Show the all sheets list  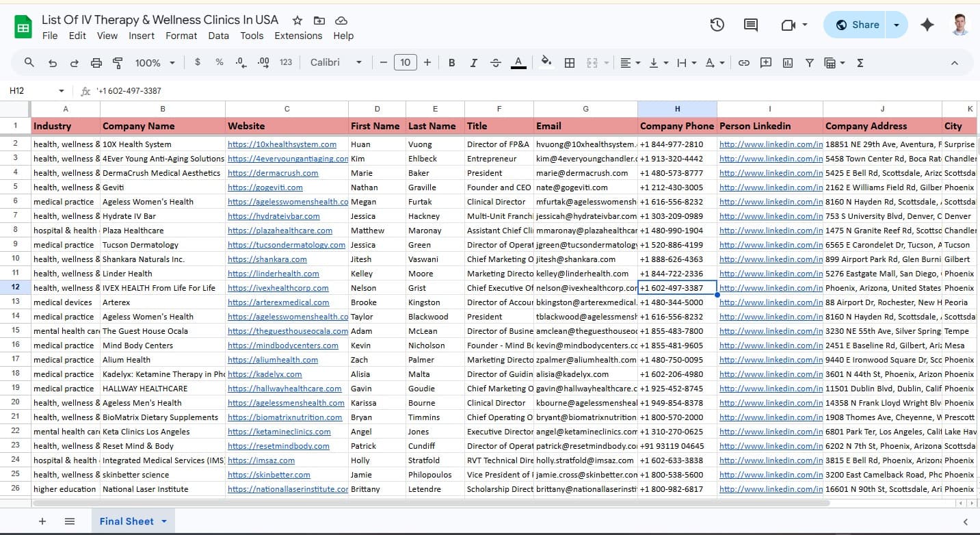click(x=70, y=521)
